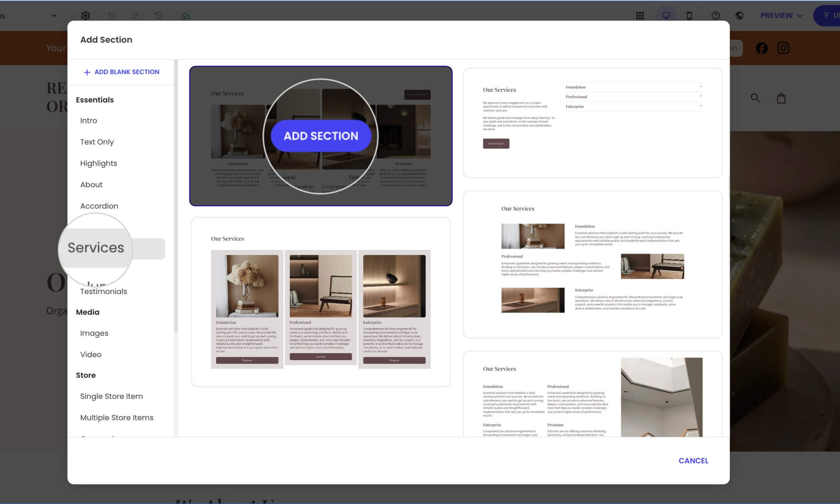Click the Add Section dialog title
The height and width of the screenshot is (504, 840).
click(x=106, y=40)
